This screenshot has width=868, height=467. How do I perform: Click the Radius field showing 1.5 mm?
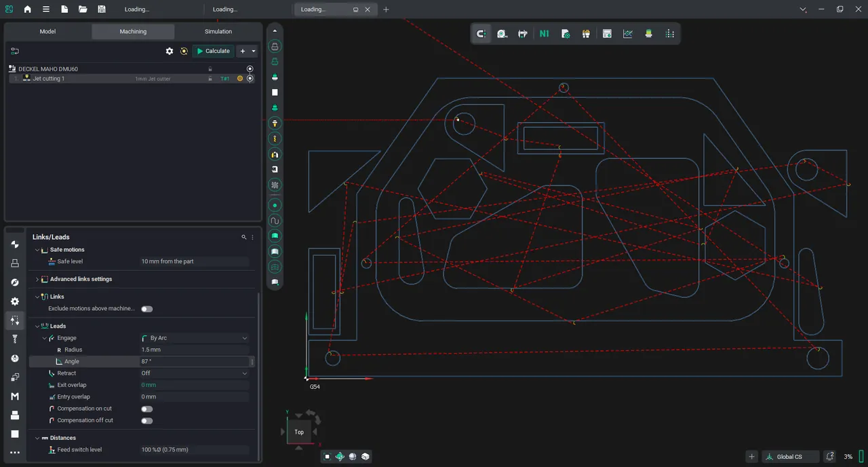pos(195,350)
